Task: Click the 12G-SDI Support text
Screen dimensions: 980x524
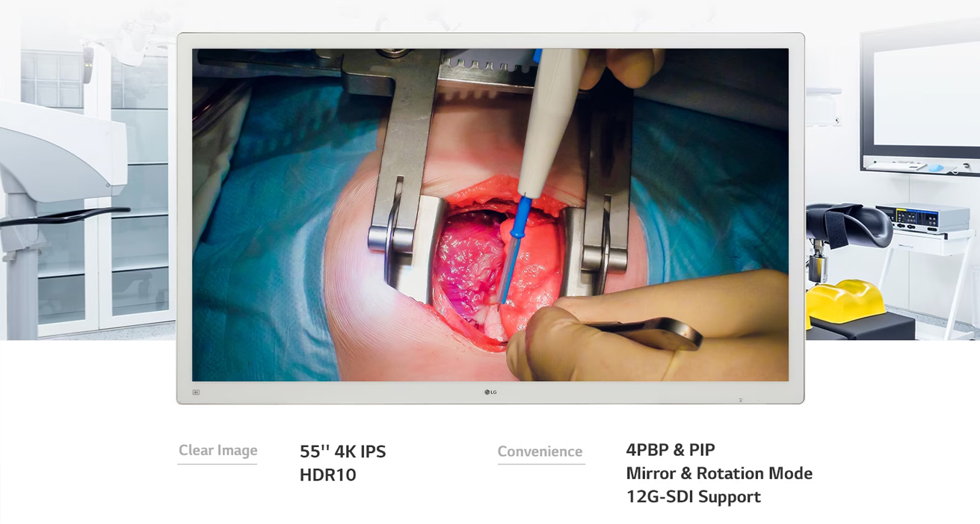Action: pyautogui.click(x=693, y=497)
